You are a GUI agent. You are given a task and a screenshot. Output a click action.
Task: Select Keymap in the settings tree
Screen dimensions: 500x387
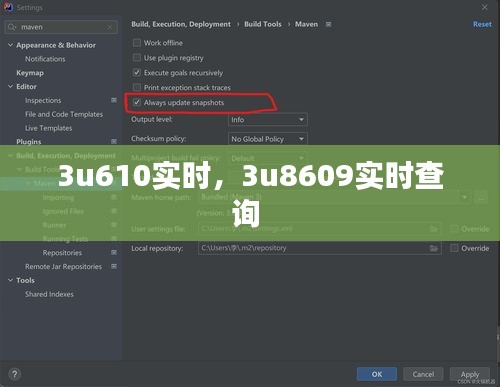pyautogui.click(x=30, y=73)
